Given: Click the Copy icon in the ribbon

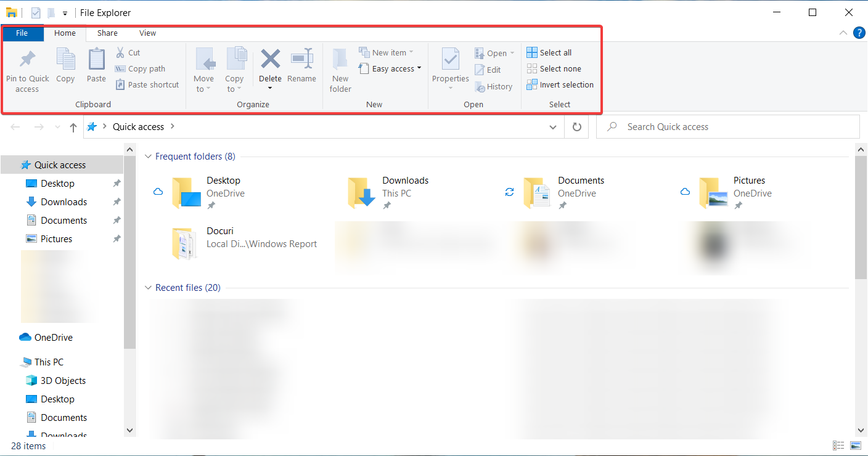Looking at the screenshot, I should tap(65, 65).
